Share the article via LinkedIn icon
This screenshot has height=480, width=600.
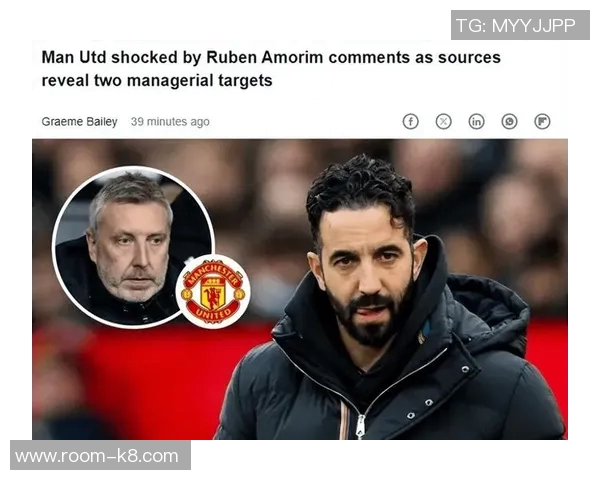point(476,122)
